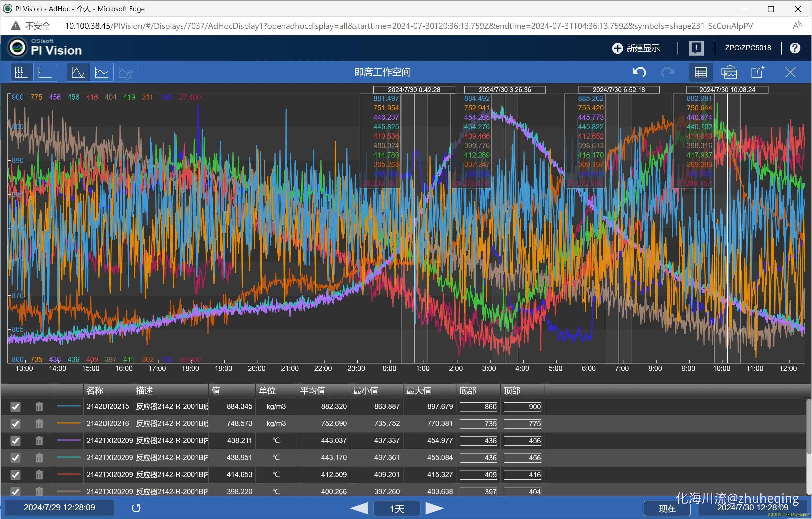Edit top scale value 416
The image size is (812, 519).
pyautogui.click(x=522, y=475)
